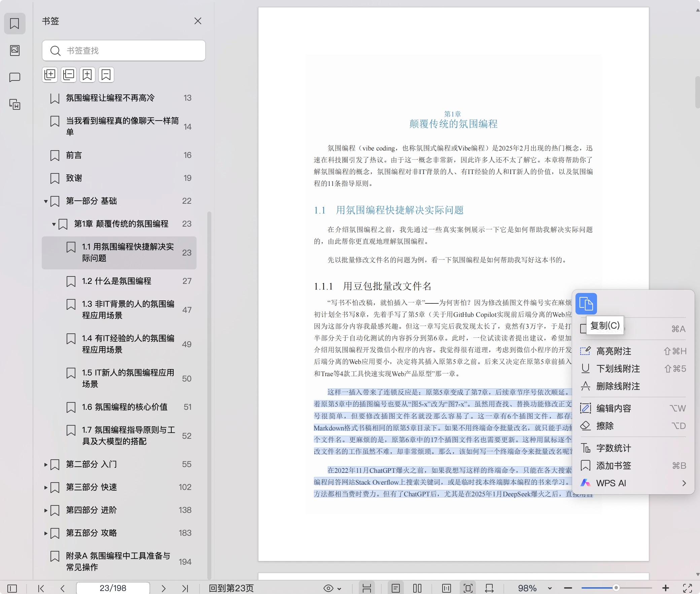Open the comments panel icon

(x=15, y=77)
